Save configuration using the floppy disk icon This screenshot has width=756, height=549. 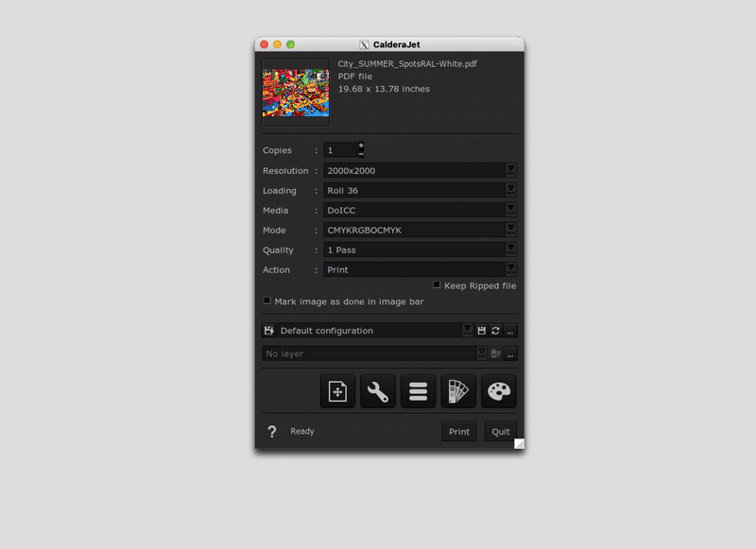click(x=482, y=331)
